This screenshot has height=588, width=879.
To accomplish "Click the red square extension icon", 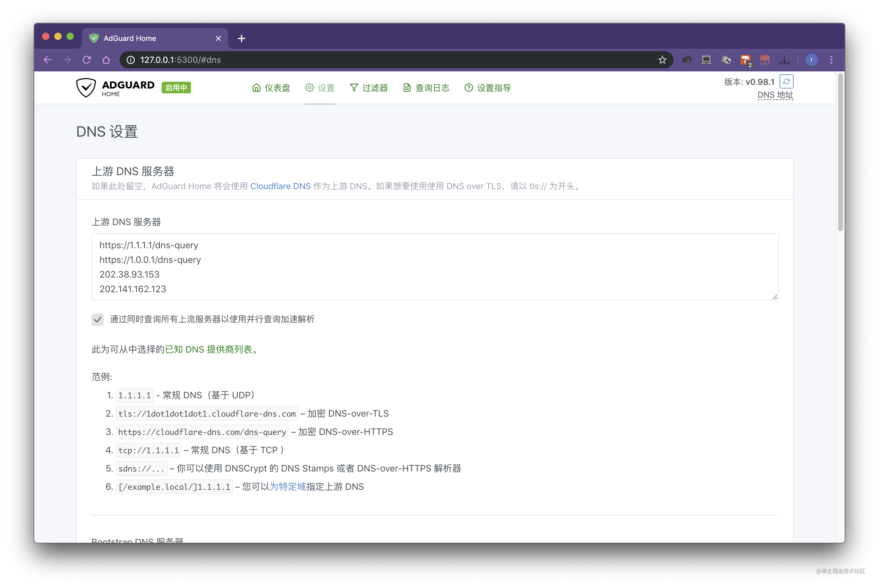I will point(765,60).
